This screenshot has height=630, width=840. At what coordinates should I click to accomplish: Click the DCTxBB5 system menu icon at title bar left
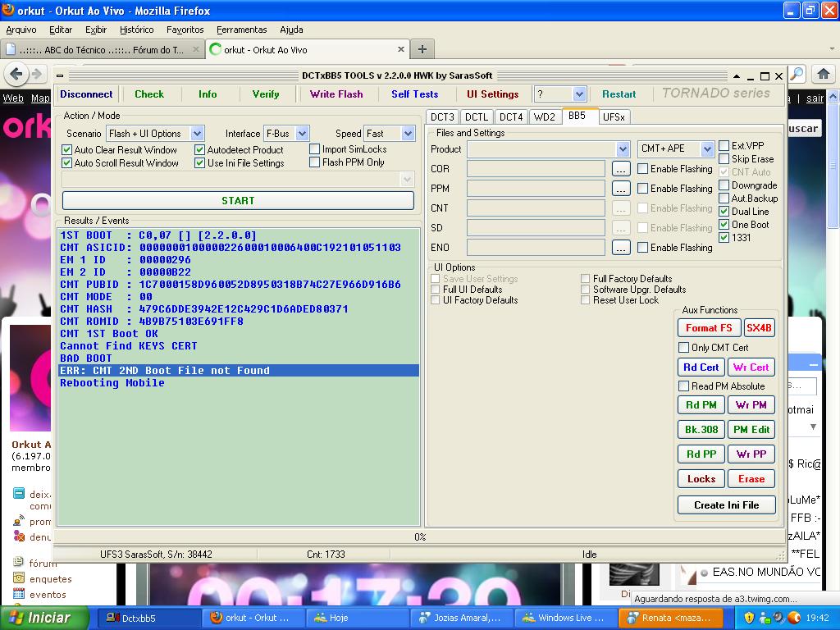tap(60, 76)
